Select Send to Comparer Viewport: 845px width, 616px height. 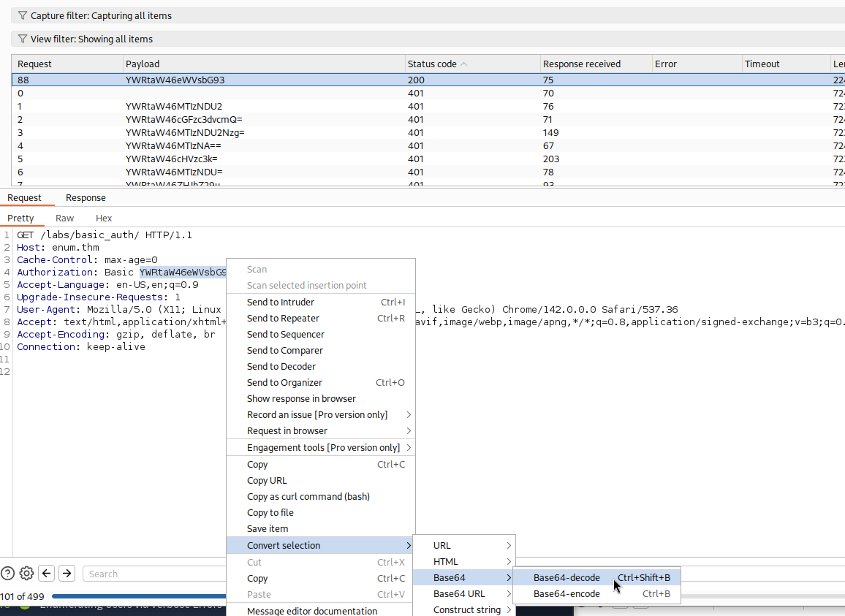(321, 350)
